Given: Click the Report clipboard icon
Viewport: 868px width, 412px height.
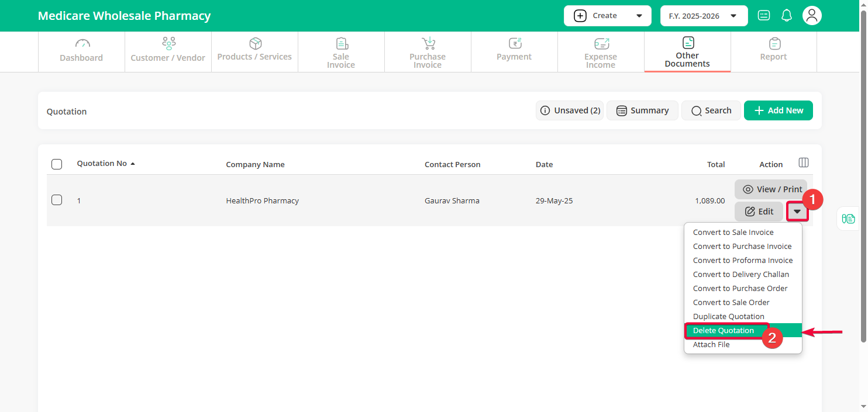Looking at the screenshot, I should [x=774, y=44].
